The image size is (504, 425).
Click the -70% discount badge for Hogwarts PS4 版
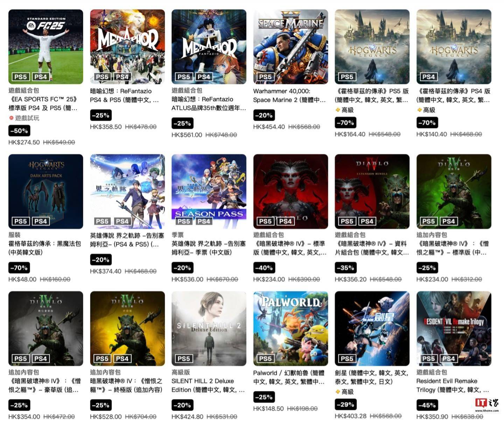[x=427, y=123]
